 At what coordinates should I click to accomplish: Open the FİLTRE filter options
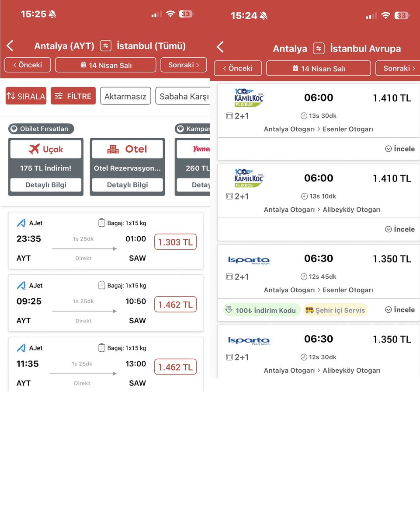(x=73, y=96)
